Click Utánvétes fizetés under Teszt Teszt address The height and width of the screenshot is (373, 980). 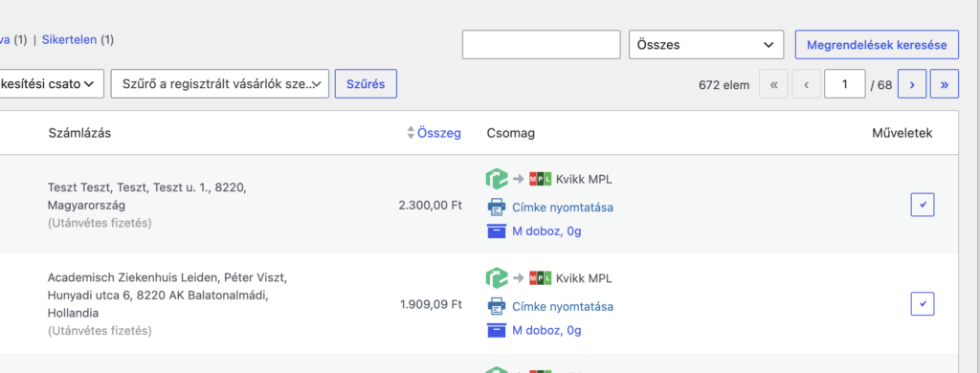[100, 223]
